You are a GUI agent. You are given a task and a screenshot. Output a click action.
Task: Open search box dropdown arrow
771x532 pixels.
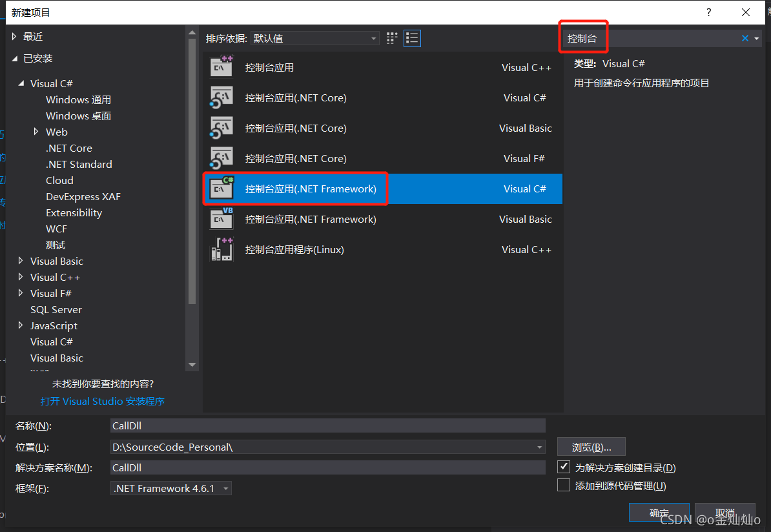[757, 38]
